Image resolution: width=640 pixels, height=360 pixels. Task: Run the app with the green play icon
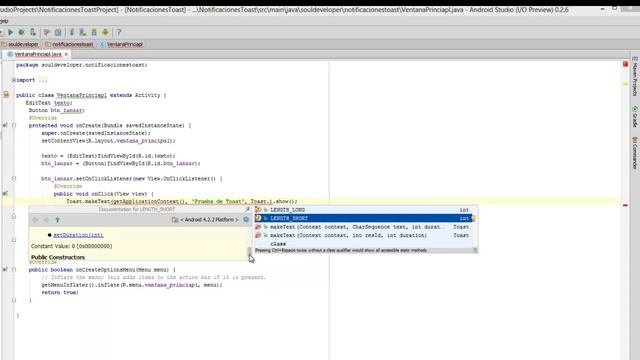tap(11, 32)
